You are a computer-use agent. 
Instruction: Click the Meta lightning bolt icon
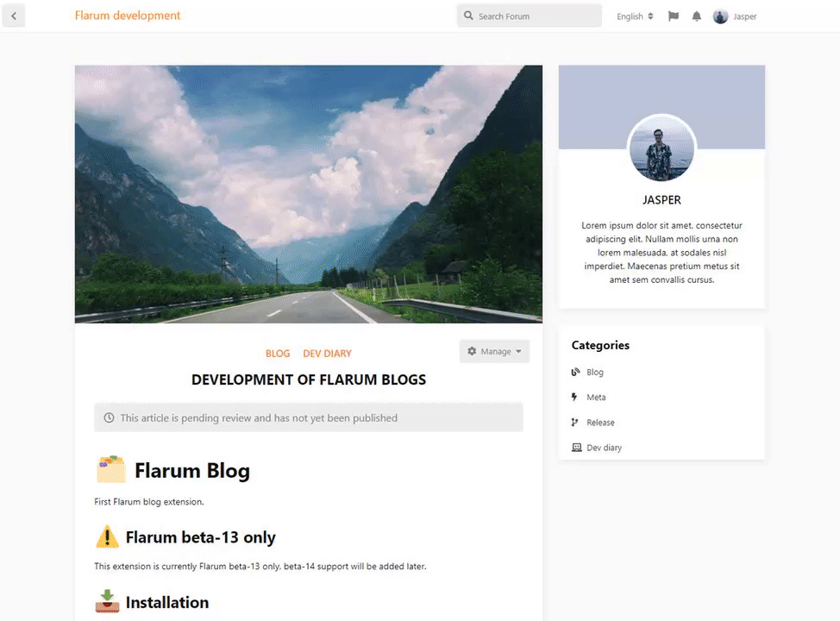coord(574,397)
